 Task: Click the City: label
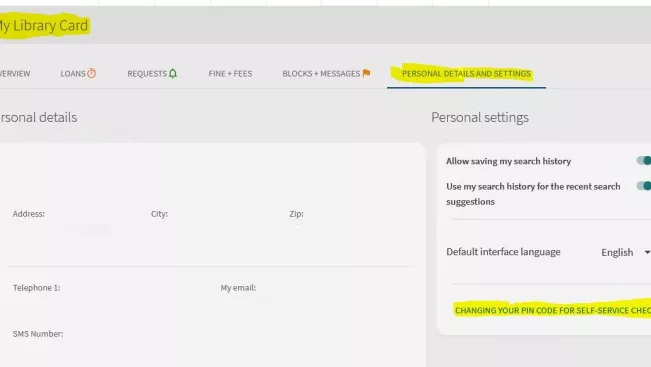159,214
